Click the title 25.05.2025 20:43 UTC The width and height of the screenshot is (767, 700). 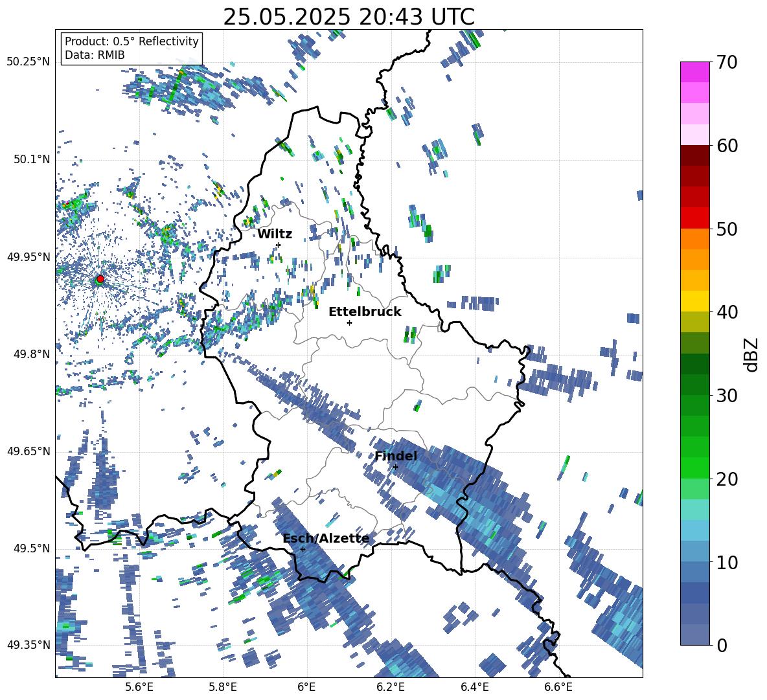(x=349, y=17)
